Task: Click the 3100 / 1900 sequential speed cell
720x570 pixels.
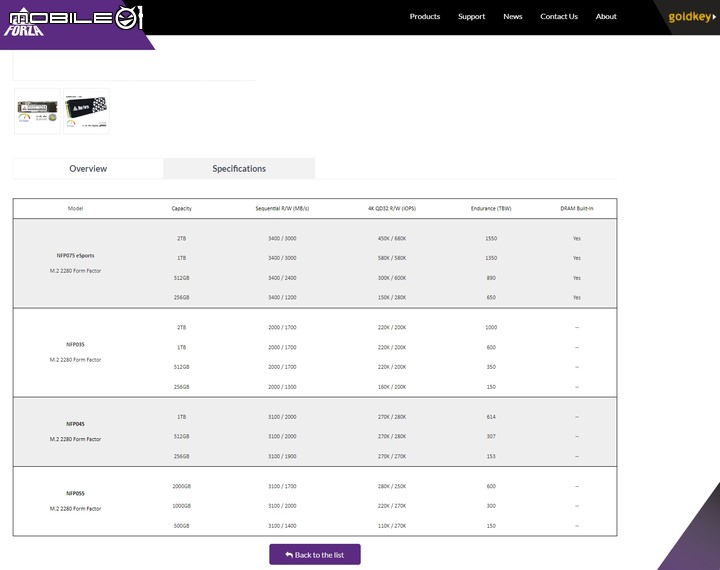Action: coord(282,457)
